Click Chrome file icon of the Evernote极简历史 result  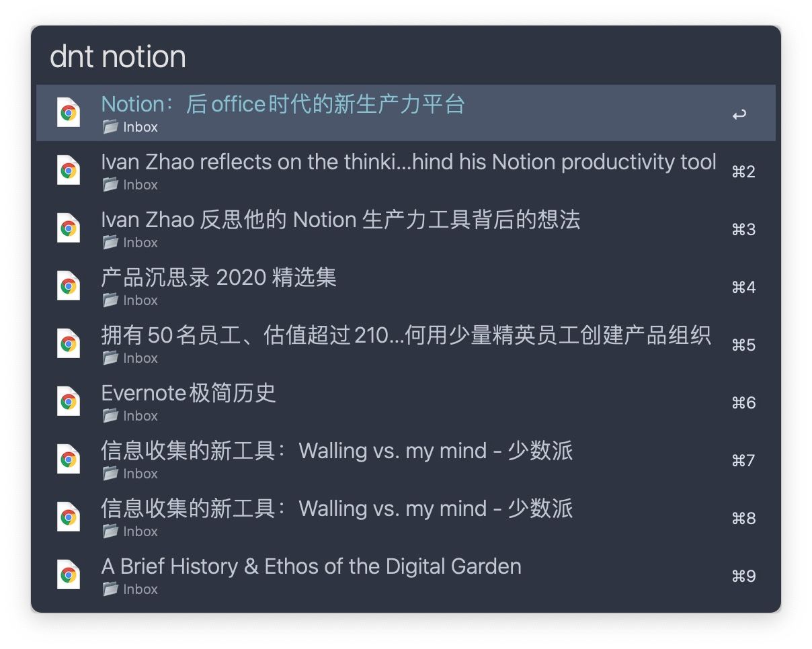pos(68,402)
